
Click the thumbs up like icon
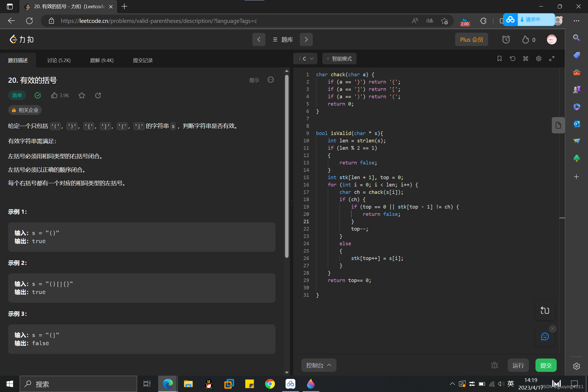click(54, 95)
